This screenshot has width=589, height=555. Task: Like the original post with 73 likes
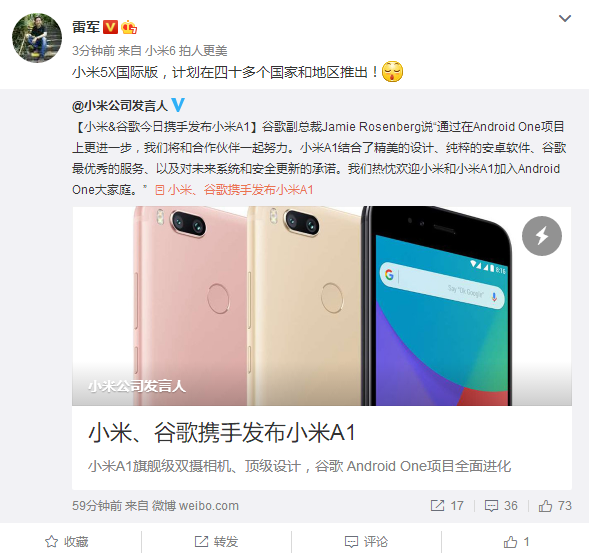pos(555,506)
